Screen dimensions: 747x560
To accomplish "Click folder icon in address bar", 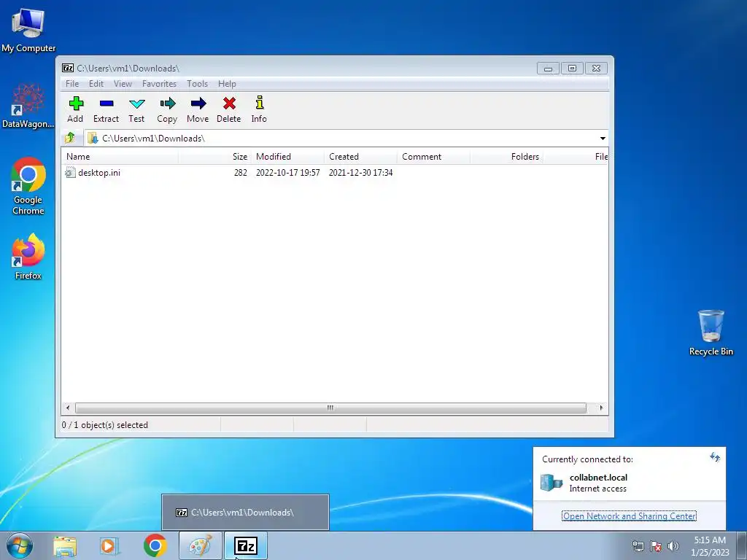I will pos(93,138).
